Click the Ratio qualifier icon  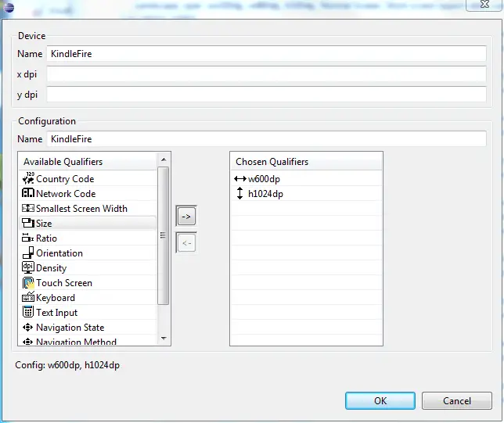tap(27, 238)
